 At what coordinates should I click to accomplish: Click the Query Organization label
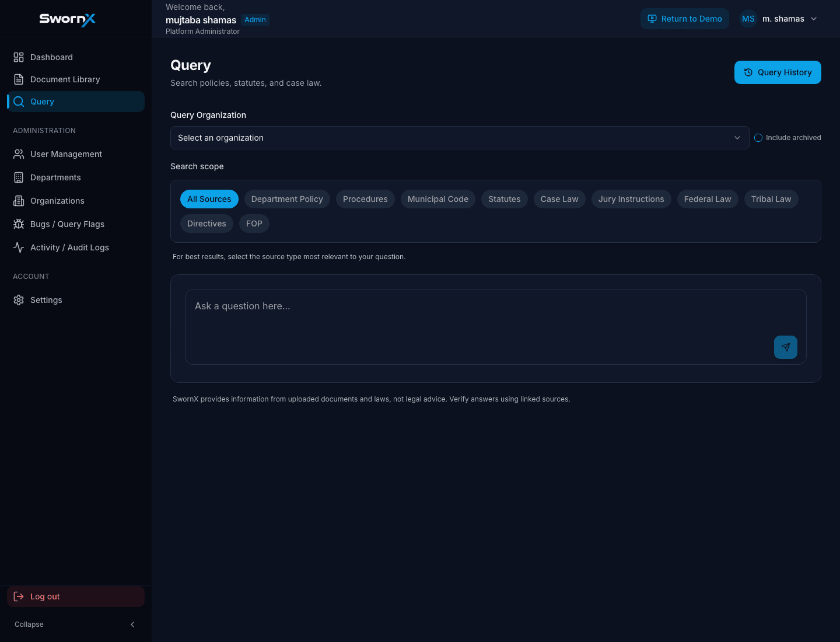[x=208, y=115]
